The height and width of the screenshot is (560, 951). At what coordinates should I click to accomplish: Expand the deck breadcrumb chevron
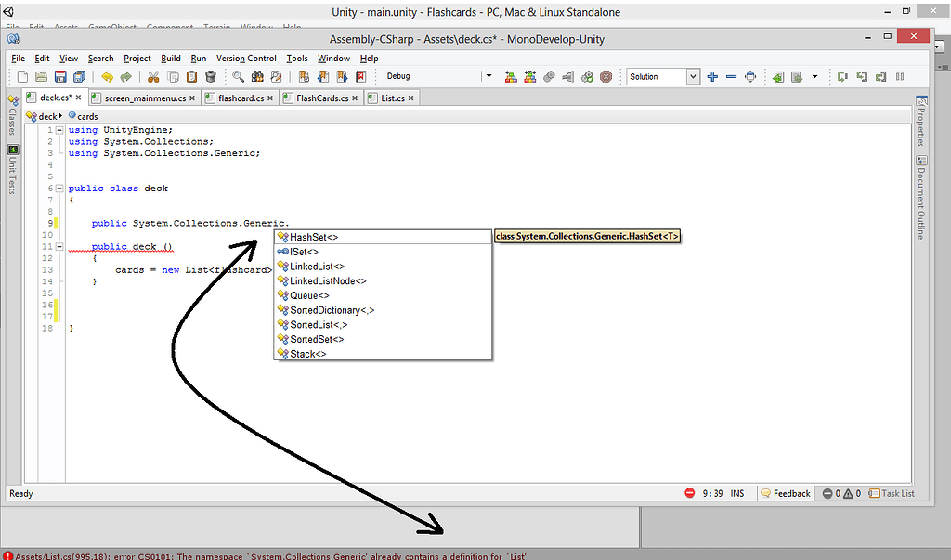pos(59,116)
